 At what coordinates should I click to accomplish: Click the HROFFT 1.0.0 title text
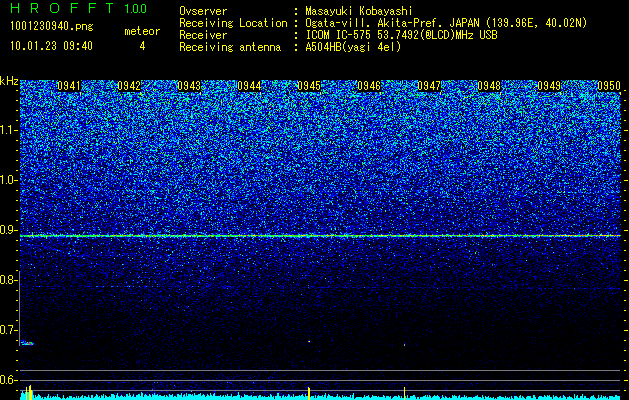79,8
